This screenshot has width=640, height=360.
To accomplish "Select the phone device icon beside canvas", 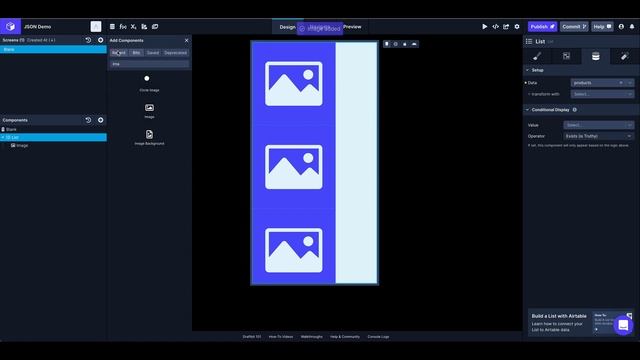I will point(387,44).
